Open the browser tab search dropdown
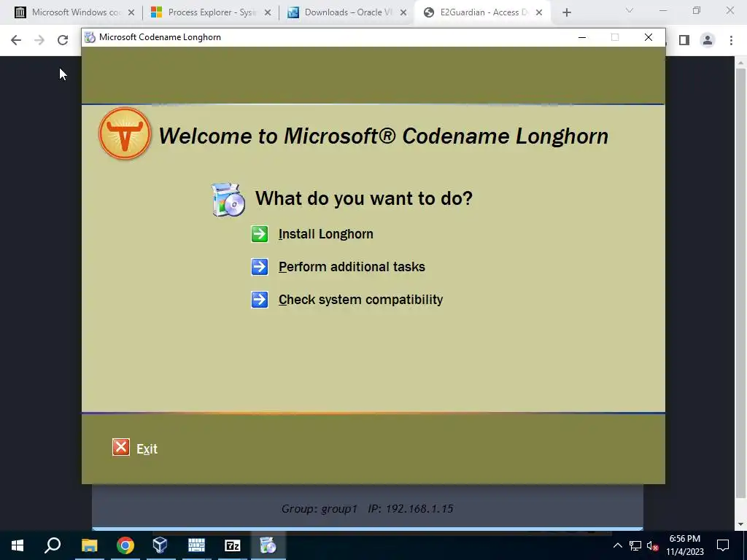 pos(630,10)
